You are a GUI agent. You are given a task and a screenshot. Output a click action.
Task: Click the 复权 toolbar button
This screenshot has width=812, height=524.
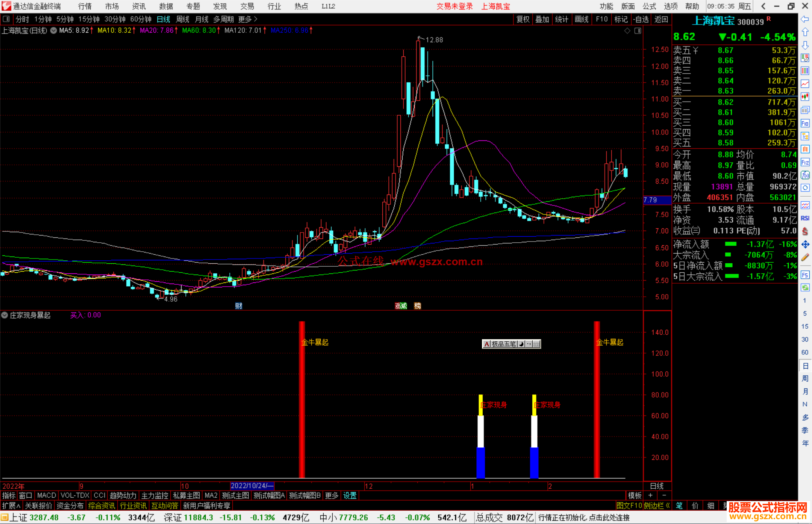(x=523, y=19)
